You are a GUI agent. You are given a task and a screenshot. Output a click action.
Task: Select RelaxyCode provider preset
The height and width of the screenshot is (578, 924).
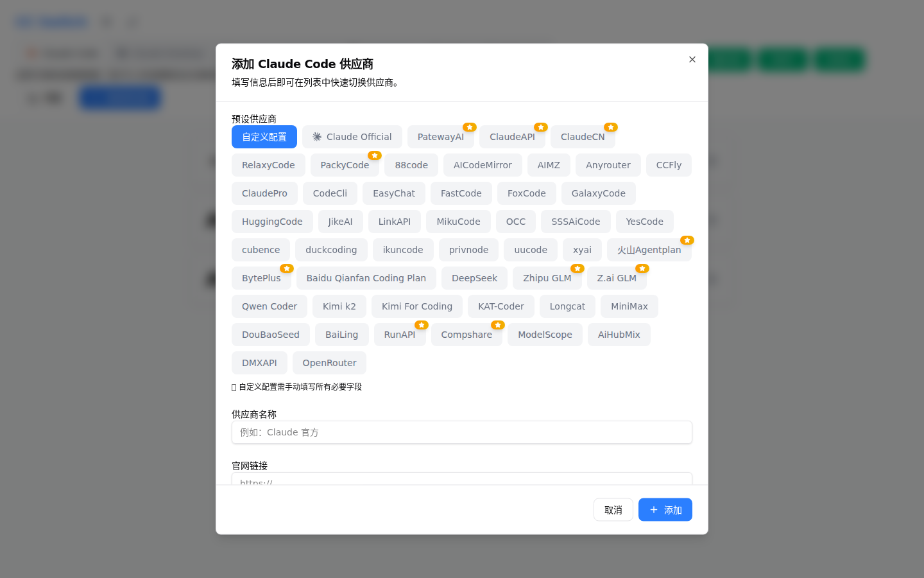point(268,165)
